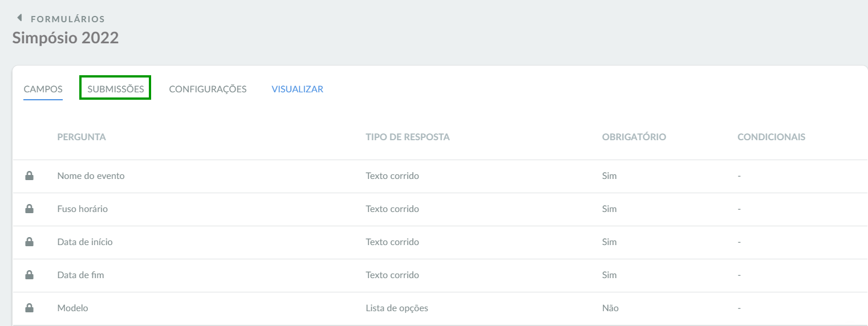Click Sim in the Data de fim row

(610, 275)
